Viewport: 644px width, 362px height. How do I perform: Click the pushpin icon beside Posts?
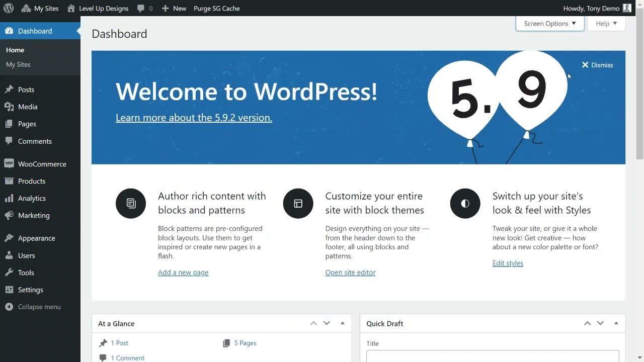point(9,89)
